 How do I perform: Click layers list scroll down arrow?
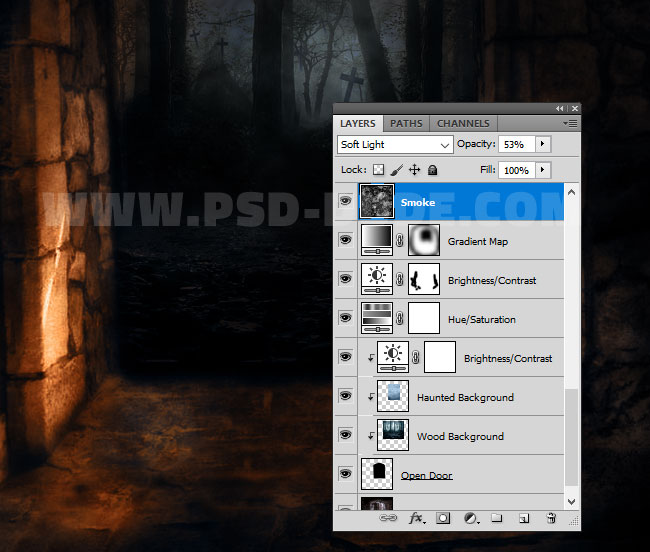pyautogui.click(x=572, y=501)
